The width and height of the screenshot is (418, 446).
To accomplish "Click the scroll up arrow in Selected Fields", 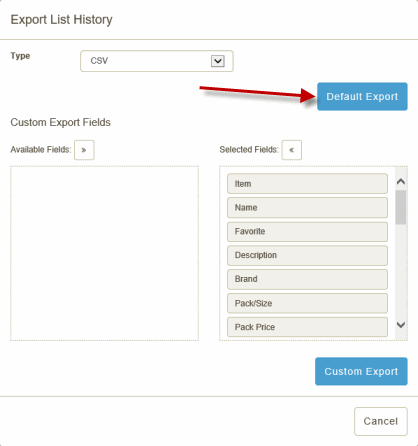I will [x=401, y=182].
